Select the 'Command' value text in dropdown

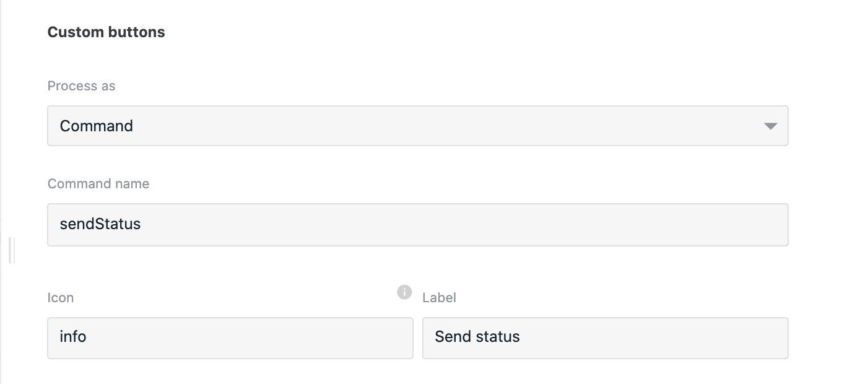coord(97,126)
